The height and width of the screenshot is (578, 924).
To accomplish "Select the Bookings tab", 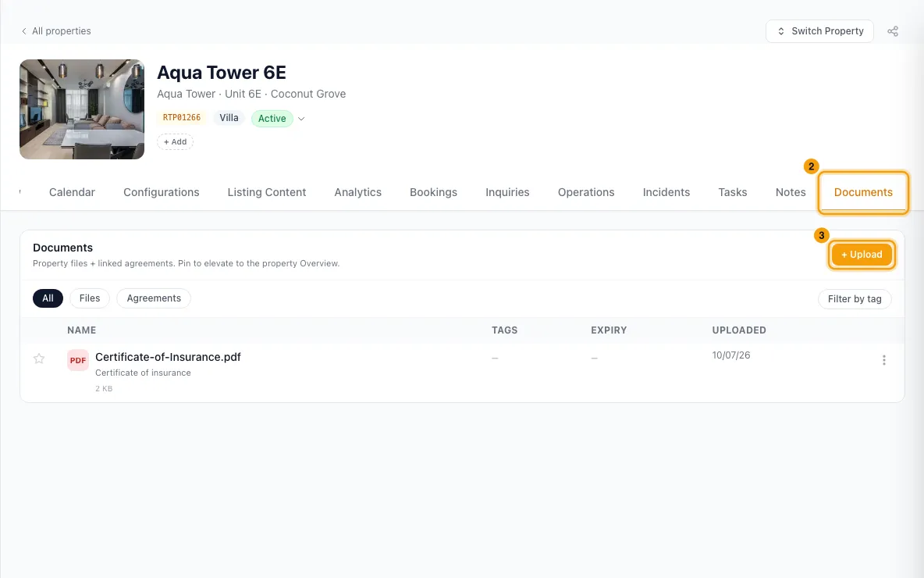I will [434, 192].
